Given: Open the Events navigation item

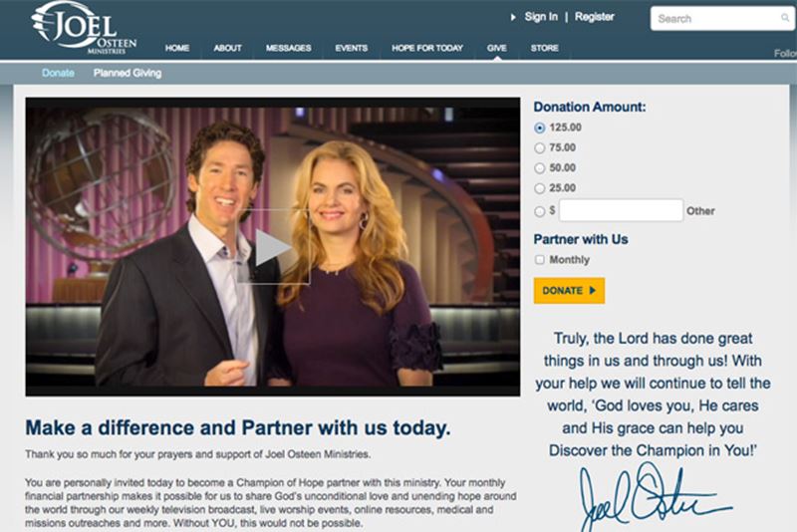Looking at the screenshot, I should [352, 48].
